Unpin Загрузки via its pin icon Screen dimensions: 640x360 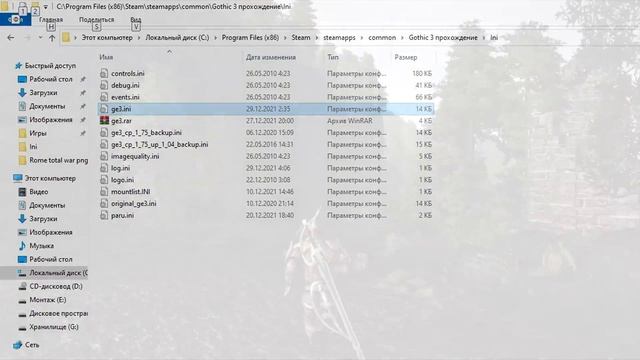[x=83, y=93]
